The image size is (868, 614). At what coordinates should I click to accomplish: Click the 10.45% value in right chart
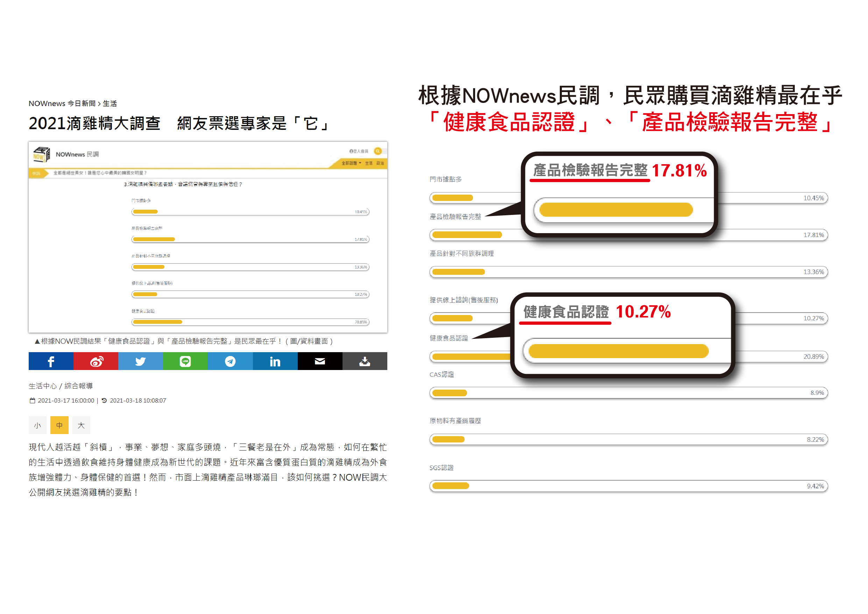point(813,198)
